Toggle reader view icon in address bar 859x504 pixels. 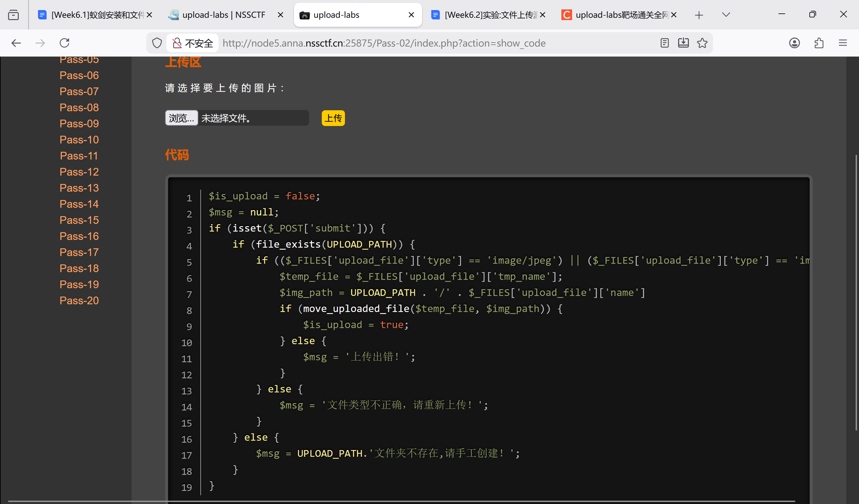[x=664, y=43]
